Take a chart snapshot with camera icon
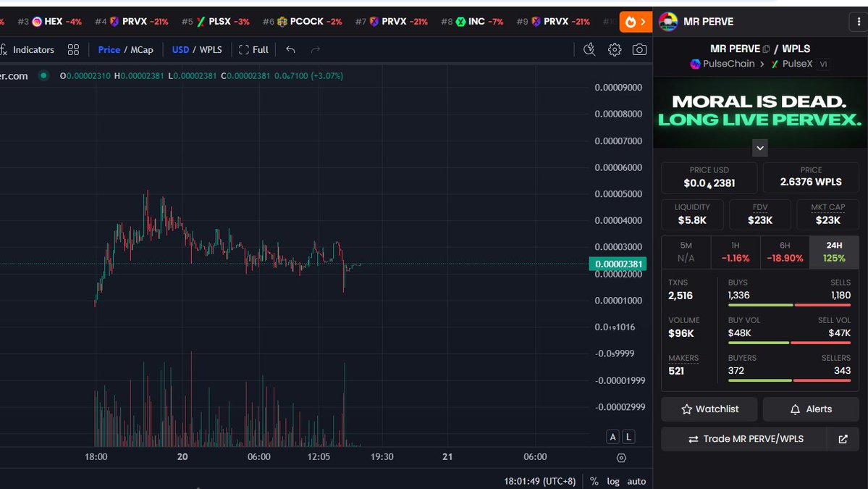 (x=639, y=50)
